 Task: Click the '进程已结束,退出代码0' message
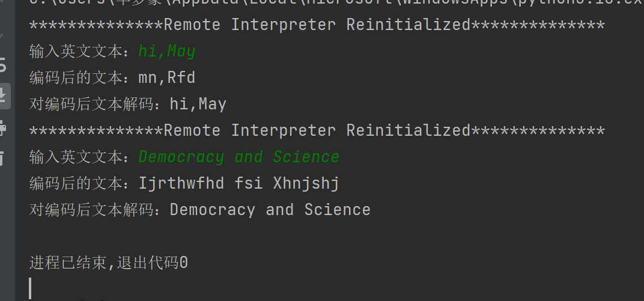[109, 263]
